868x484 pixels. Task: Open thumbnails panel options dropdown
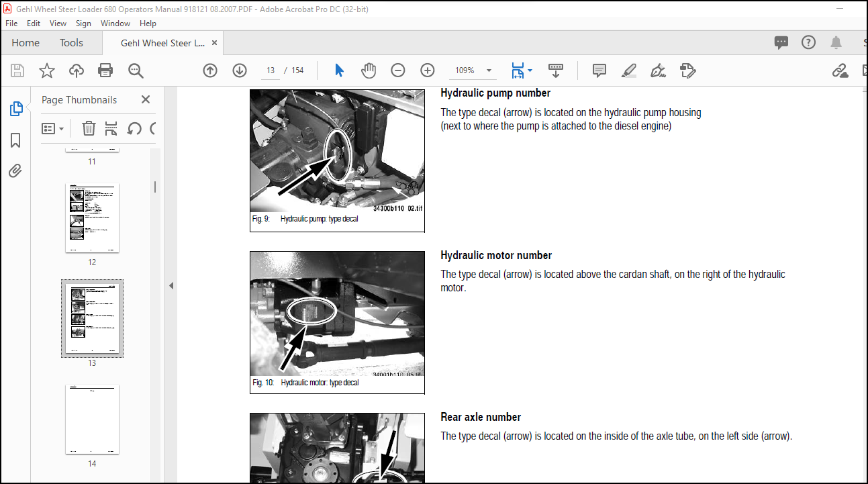(53, 128)
